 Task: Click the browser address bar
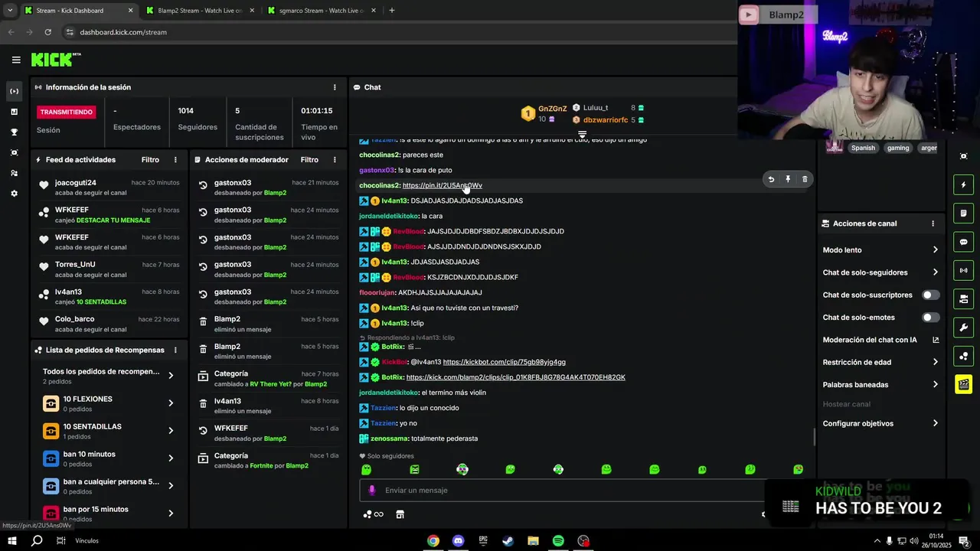click(398, 32)
